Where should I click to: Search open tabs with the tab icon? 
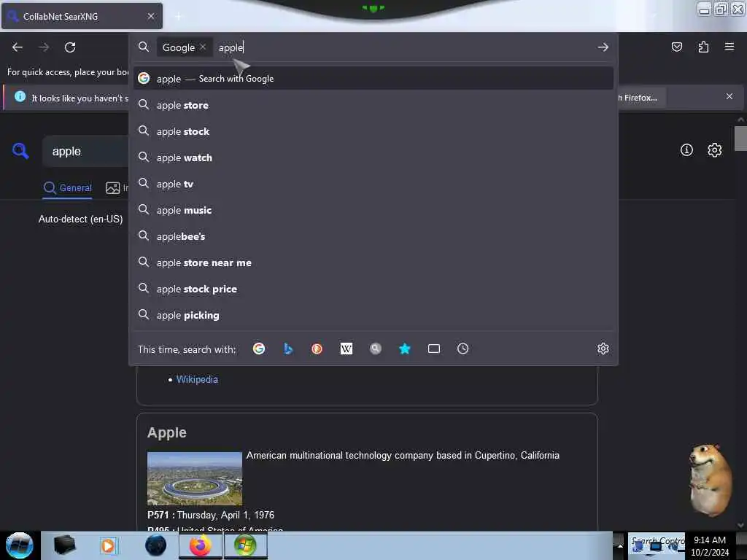tap(433, 349)
